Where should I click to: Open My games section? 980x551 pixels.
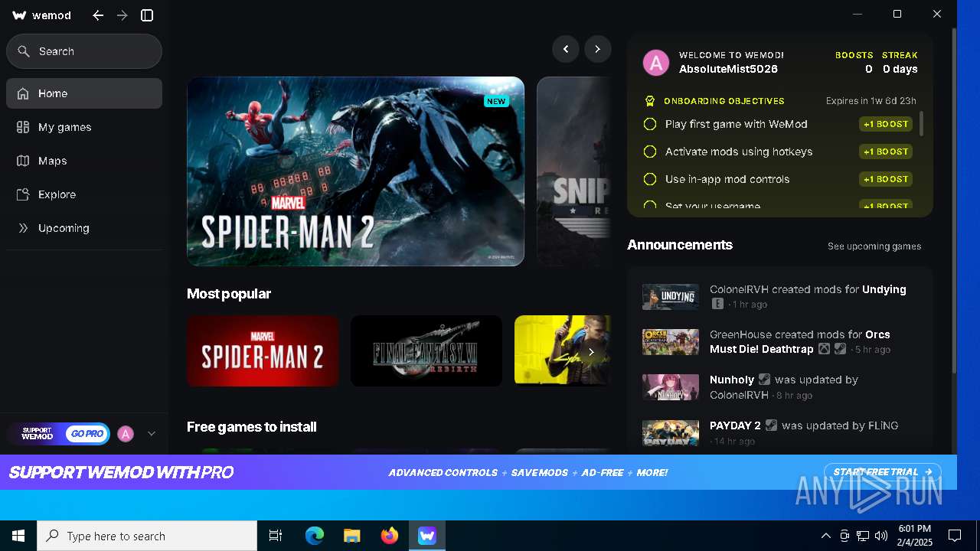(x=84, y=127)
